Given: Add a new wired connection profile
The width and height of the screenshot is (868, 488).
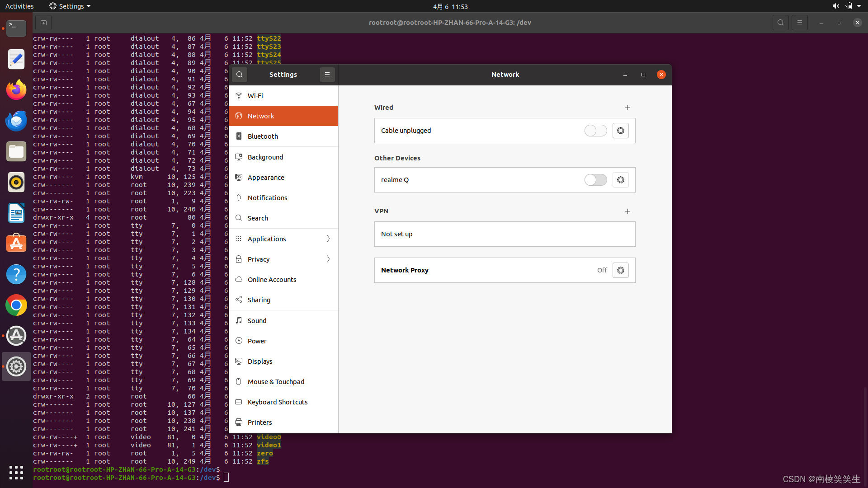Looking at the screenshot, I should click(x=627, y=108).
